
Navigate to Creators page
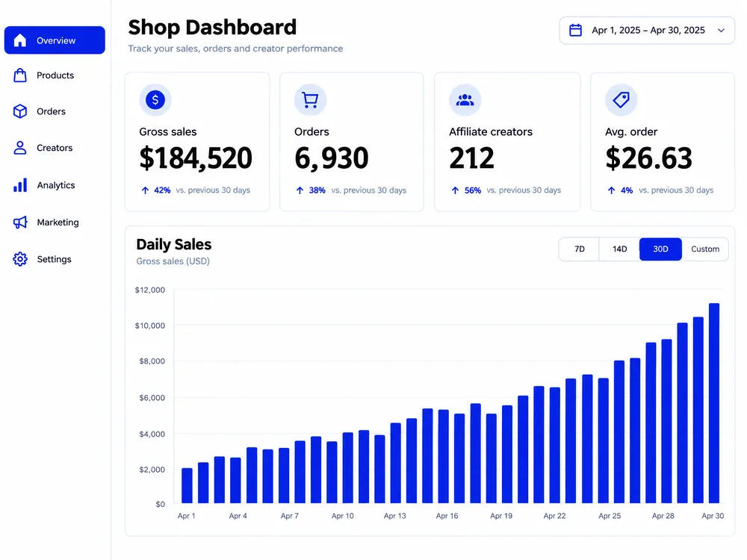pos(55,148)
